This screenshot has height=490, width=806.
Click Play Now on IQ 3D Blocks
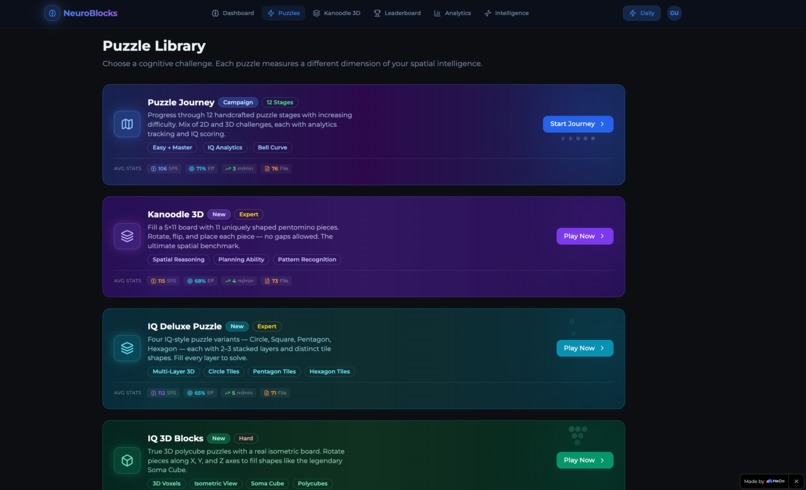click(584, 460)
